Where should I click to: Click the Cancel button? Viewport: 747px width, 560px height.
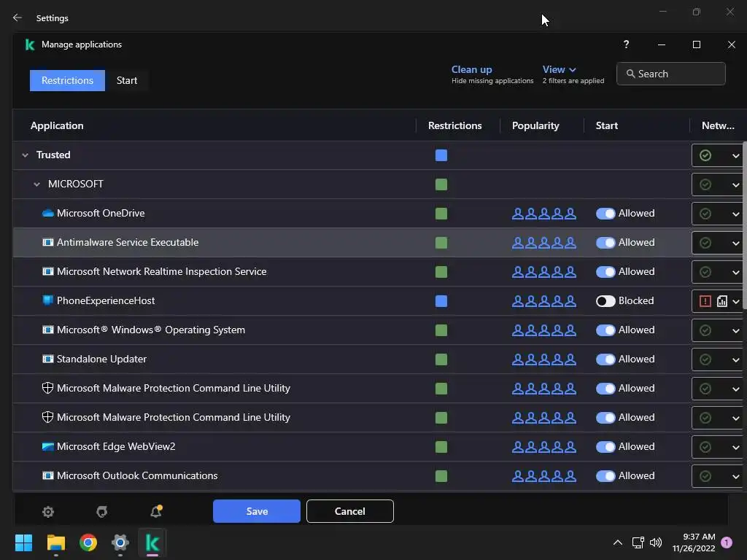(349, 511)
